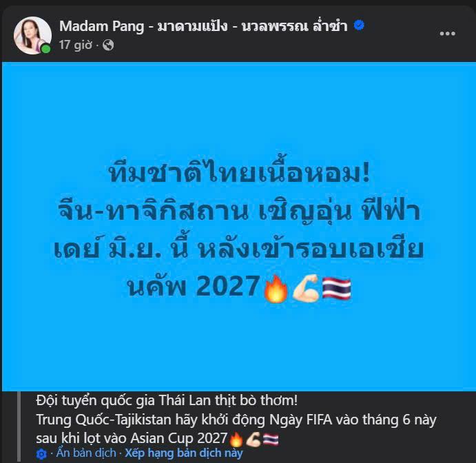The image size is (476, 463).
Task: Hide translation via 'Ẩn bản dịch'
Action: click(86, 453)
